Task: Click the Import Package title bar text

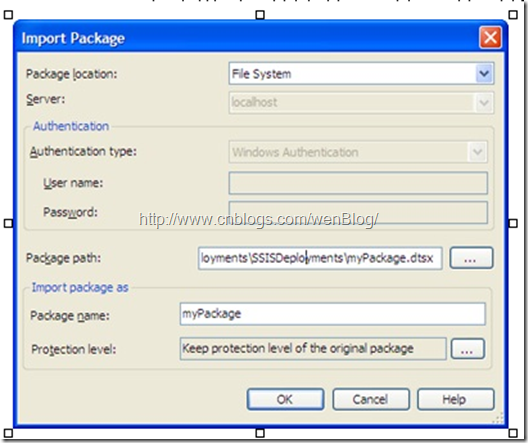Action: tap(73, 38)
